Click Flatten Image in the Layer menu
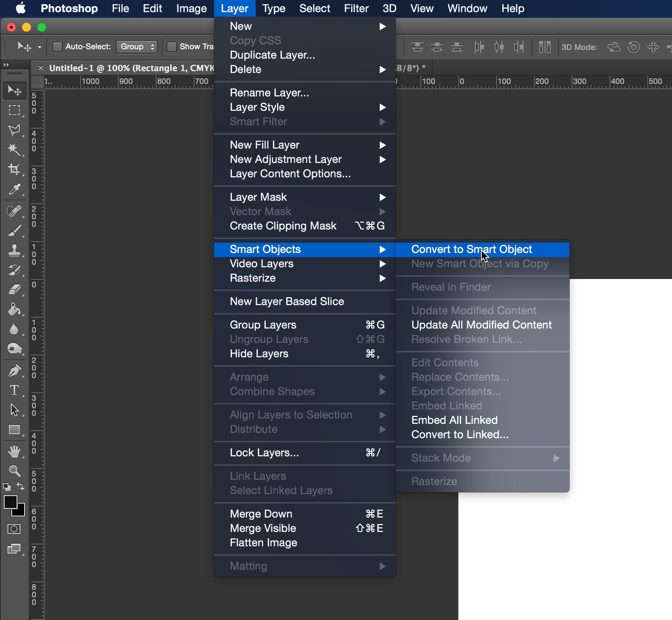This screenshot has width=672, height=620. [263, 542]
